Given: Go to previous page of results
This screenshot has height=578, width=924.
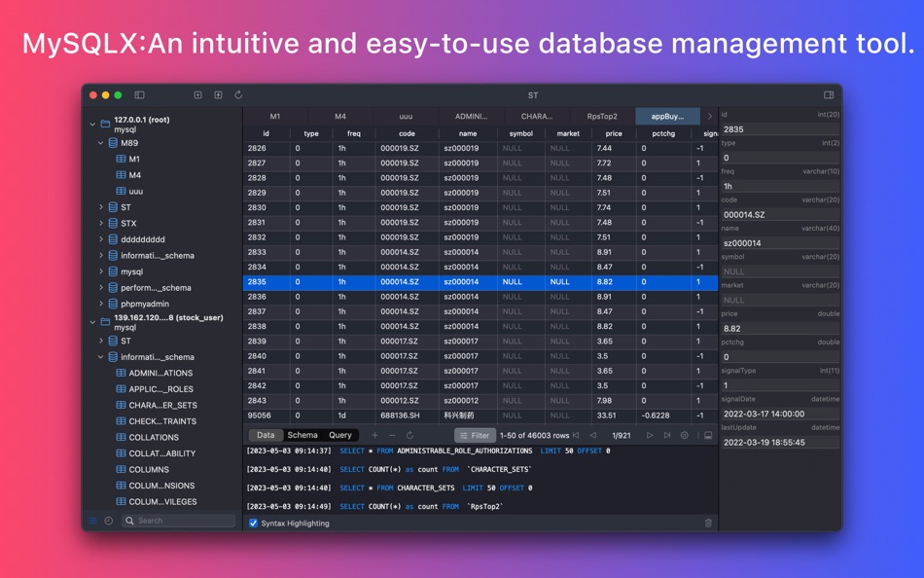Looking at the screenshot, I should coord(593,435).
